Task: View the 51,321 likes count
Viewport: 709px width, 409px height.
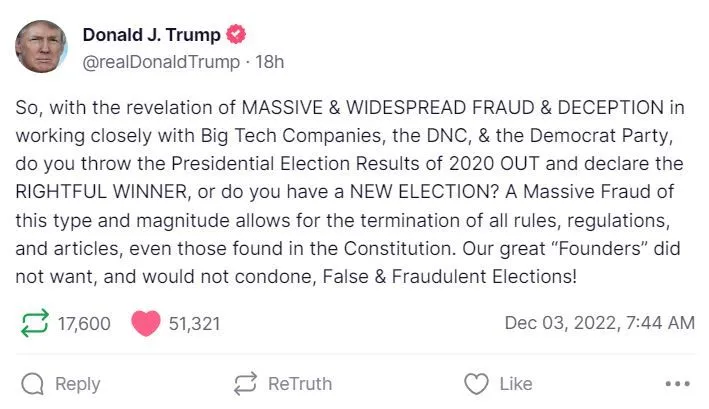Action: coord(194,323)
